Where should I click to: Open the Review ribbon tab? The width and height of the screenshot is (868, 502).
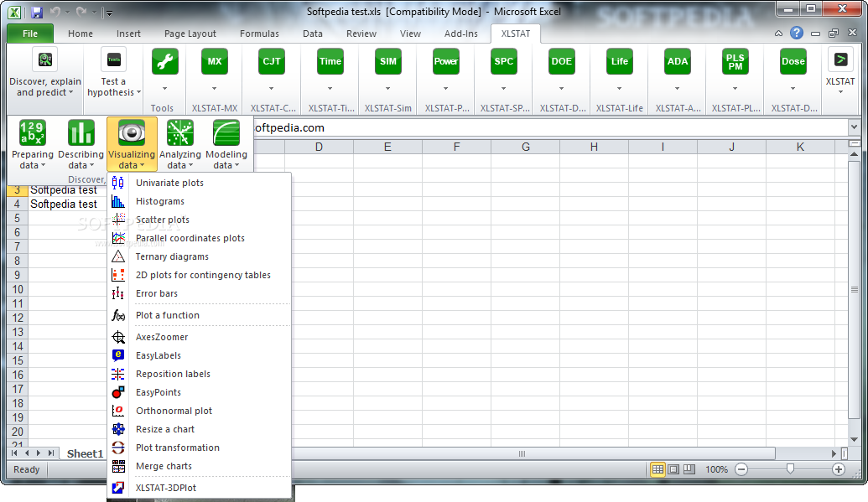click(x=361, y=34)
